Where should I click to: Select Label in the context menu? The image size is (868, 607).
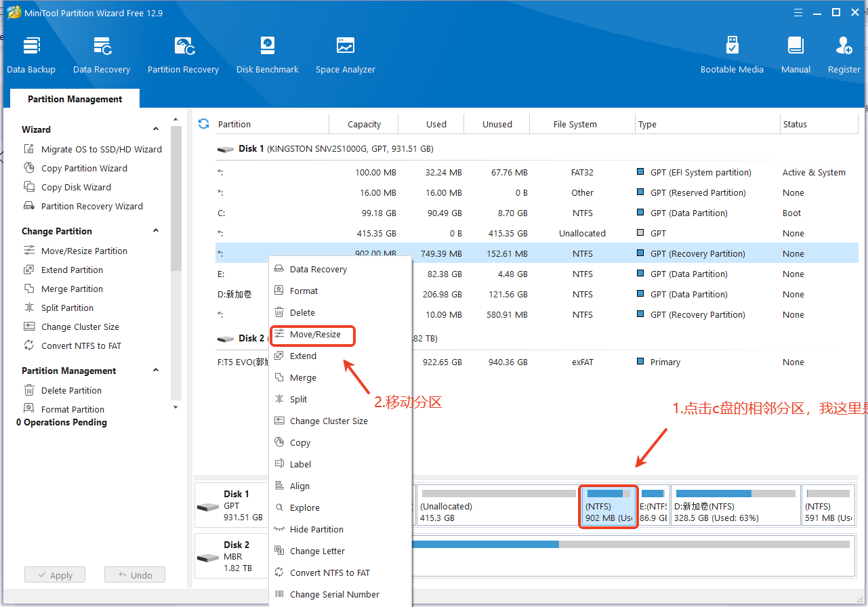tap(340, 464)
